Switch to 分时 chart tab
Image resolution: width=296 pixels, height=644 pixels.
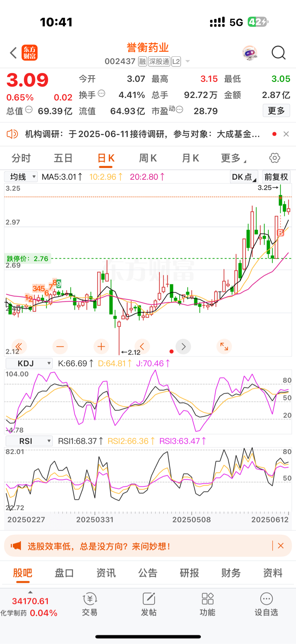pos(21,158)
